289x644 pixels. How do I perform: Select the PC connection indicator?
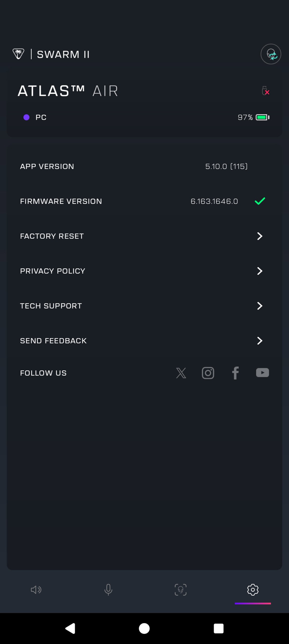tap(35, 117)
